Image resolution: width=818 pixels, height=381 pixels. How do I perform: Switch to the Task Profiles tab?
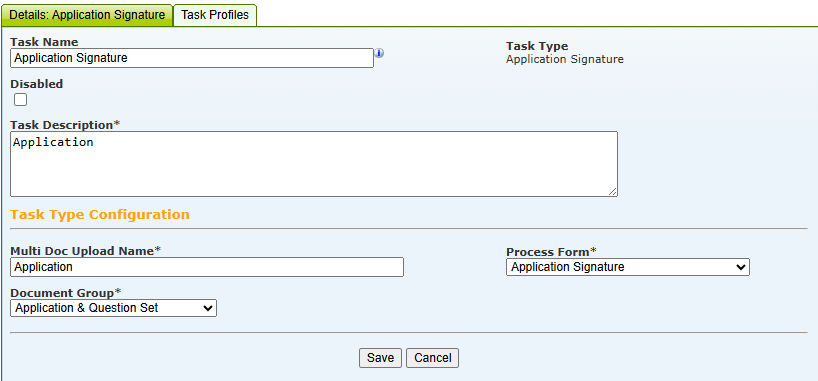(x=215, y=15)
